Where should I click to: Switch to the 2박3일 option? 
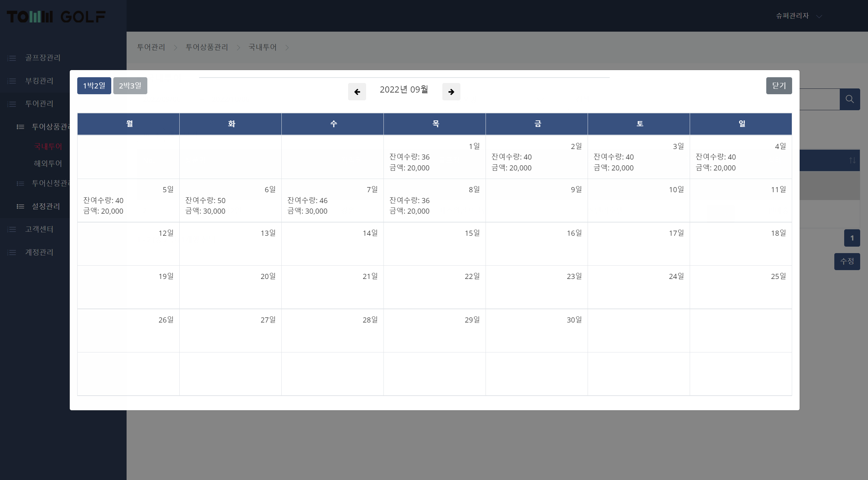click(130, 86)
